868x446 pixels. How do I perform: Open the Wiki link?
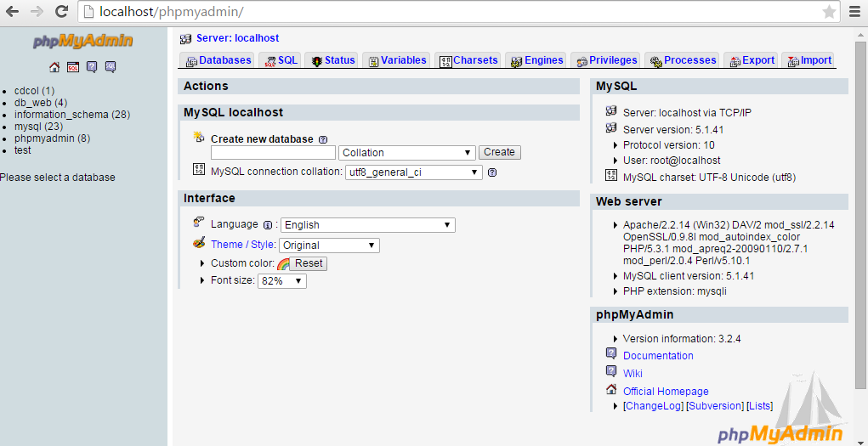coord(633,374)
